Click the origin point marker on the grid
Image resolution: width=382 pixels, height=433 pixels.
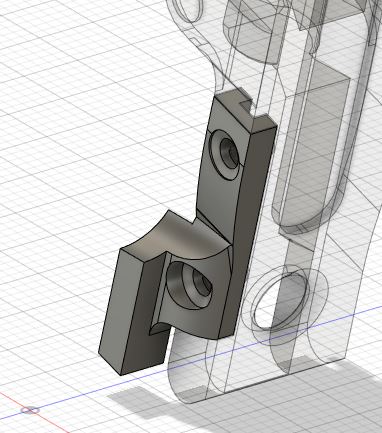(x=30, y=410)
